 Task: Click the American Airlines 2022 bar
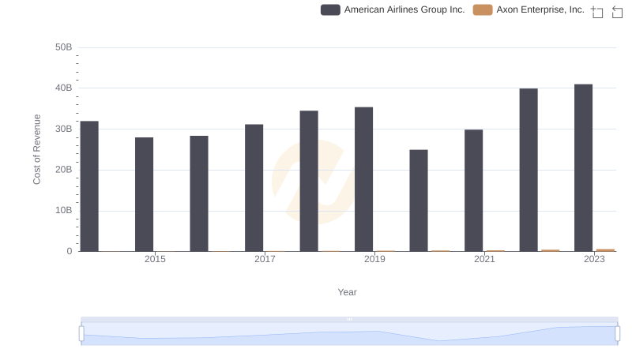pyautogui.click(x=529, y=170)
